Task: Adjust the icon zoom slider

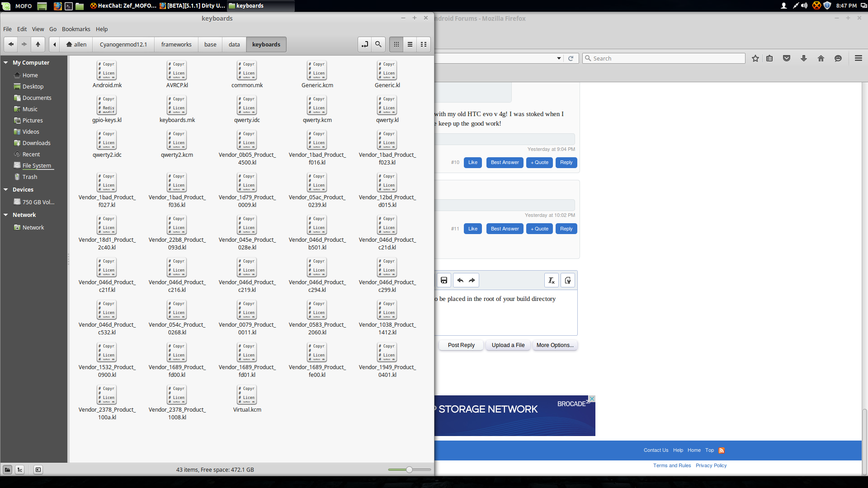Action: (x=409, y=470)
